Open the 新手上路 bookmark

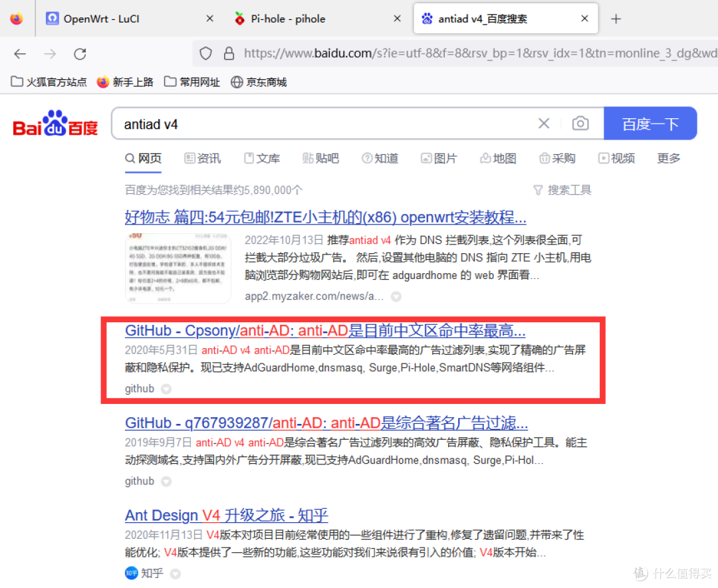click(125, 82)
